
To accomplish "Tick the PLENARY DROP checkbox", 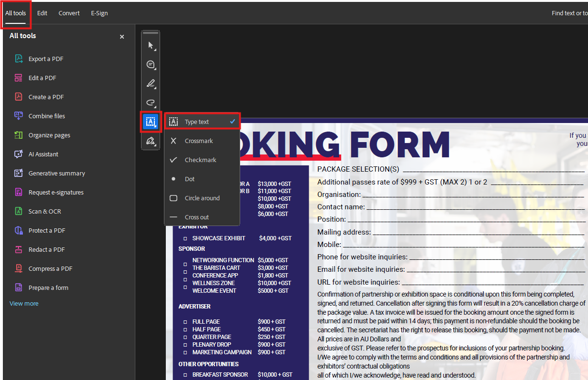I will (x=185, y=345).
